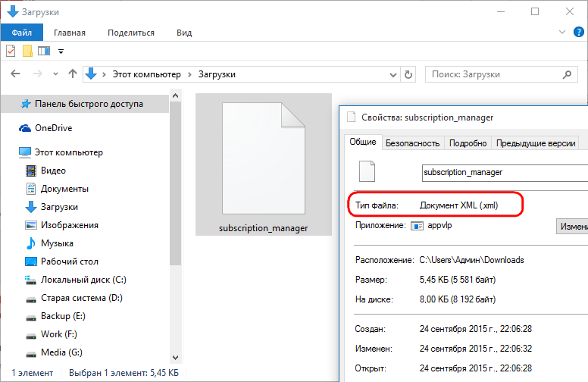
Task: Expand the ribbon with the chevron
Action: (561, 33)
